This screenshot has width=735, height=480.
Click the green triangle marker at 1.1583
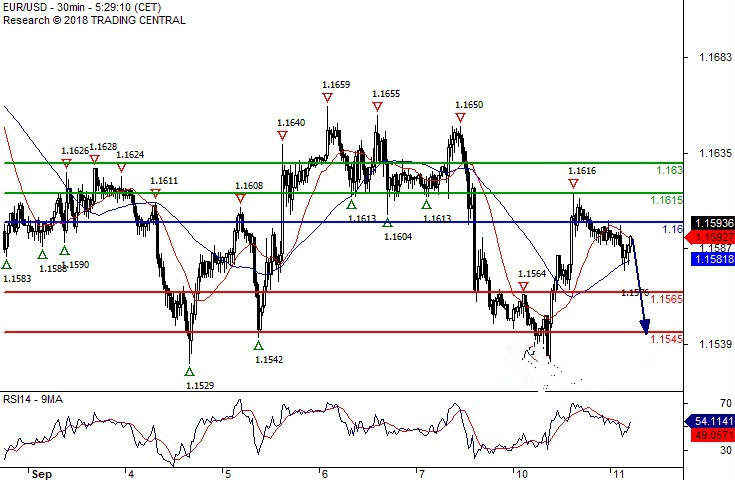point(7,265)
